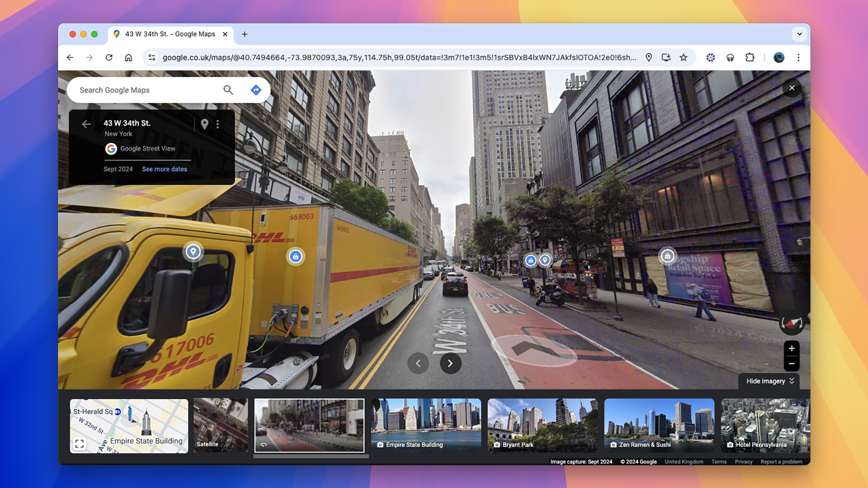
Task: Click the Street View compass
Action: tap(792, 323)
